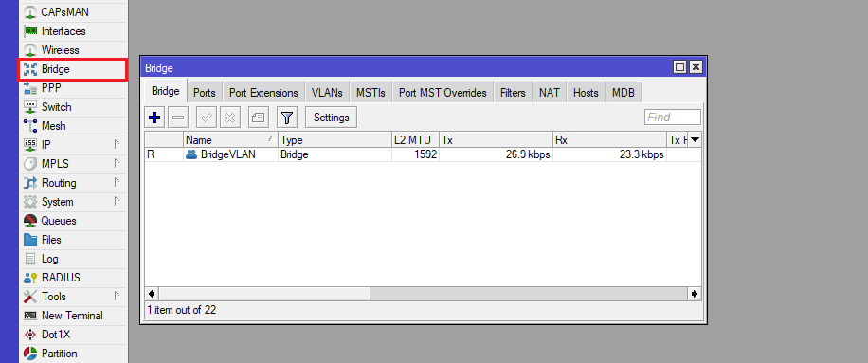The height and width of the screenshot is (363, 868).
Task: Expand the IP submenu arrow
Action: [x=117, y=144]
